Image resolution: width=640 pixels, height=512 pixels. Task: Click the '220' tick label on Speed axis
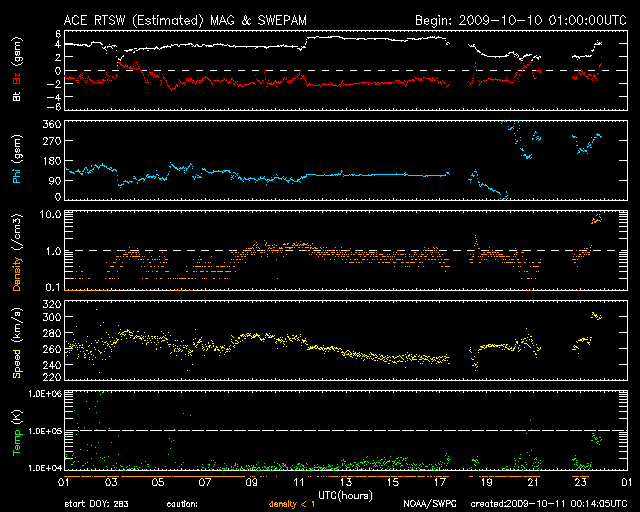coord(52,376)
